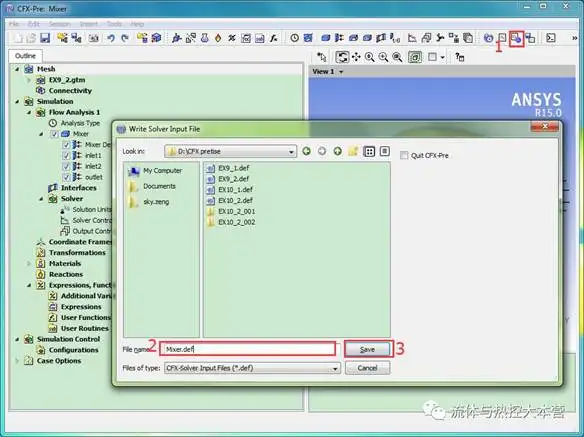
Task: Expand the EX9_2.gtm tree node
Action: pyautogui.click(x=29, y=80)
